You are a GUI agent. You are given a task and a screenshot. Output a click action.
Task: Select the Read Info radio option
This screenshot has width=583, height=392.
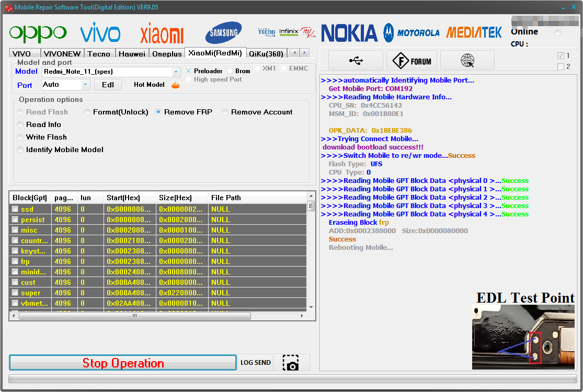point(20,125)
